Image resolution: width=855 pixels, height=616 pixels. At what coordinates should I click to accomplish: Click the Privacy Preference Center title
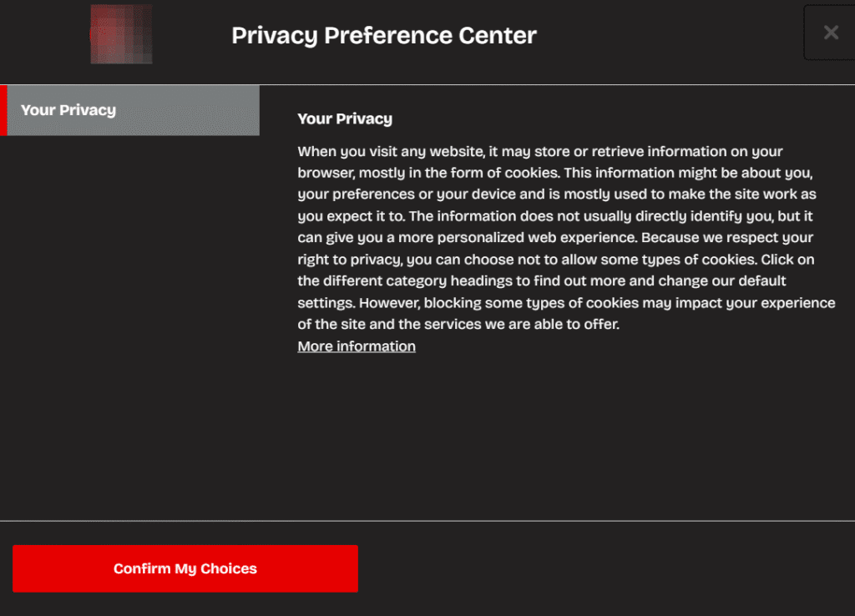pyautogui.click(x=384, y=36)
